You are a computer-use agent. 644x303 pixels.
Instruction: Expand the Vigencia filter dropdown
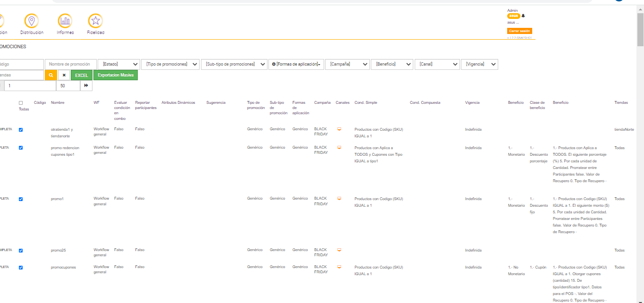coord(479,64)
